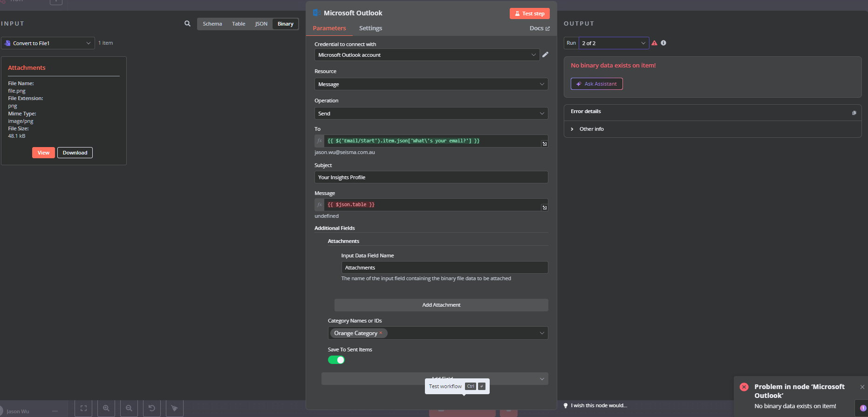Edit credential with the pencil icon
868x417 pixels.
click(x=545, y=54)
